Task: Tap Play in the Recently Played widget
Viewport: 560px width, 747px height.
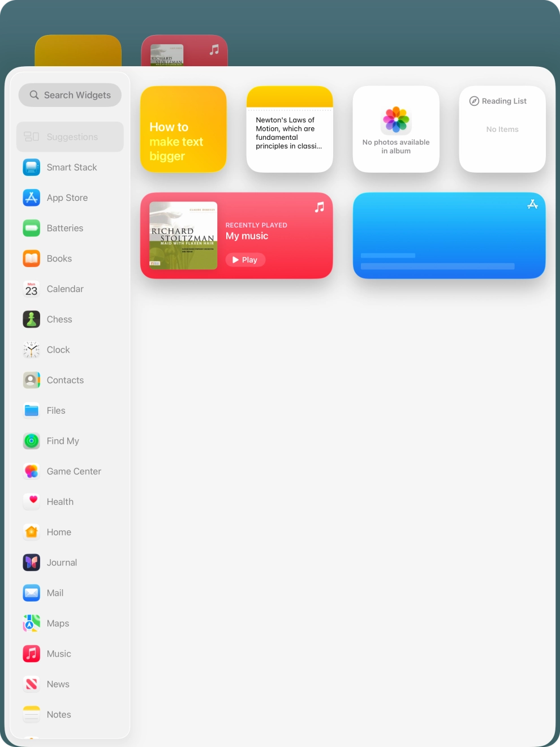Action: 245,260
